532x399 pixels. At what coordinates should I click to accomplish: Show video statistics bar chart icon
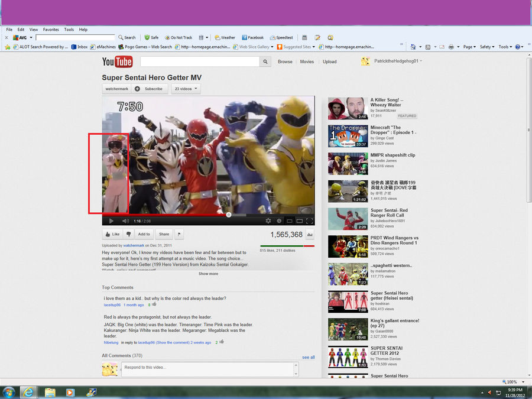point(310,235)
